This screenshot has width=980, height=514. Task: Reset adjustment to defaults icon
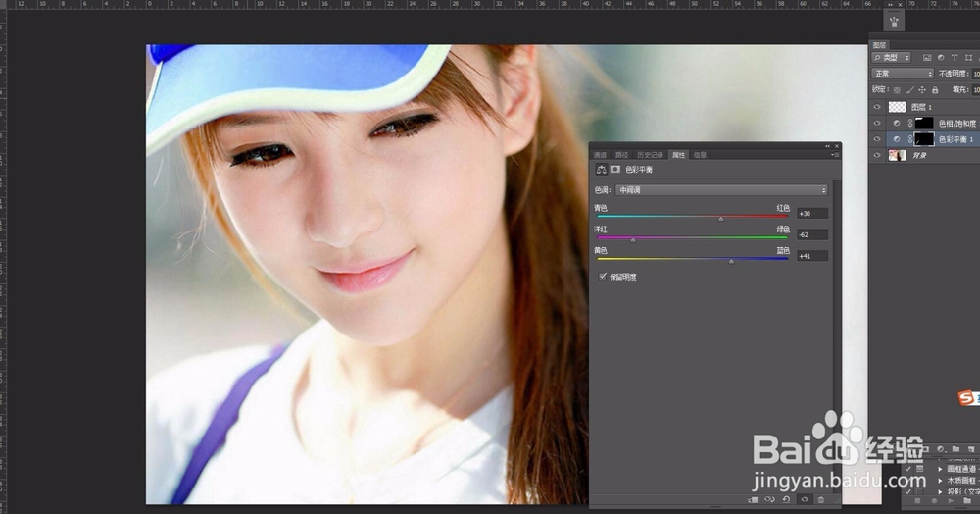click(786, 499)
